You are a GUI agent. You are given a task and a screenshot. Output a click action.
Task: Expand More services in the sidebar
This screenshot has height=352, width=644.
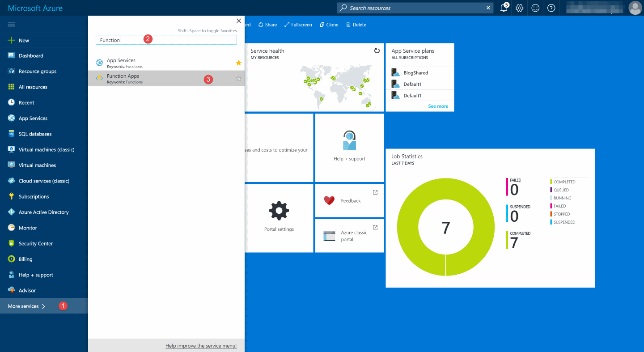44,306
